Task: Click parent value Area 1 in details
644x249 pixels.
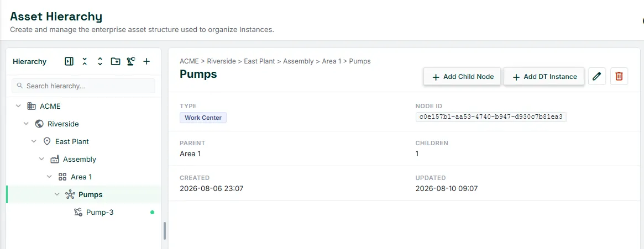Action: tap(190, 154)
